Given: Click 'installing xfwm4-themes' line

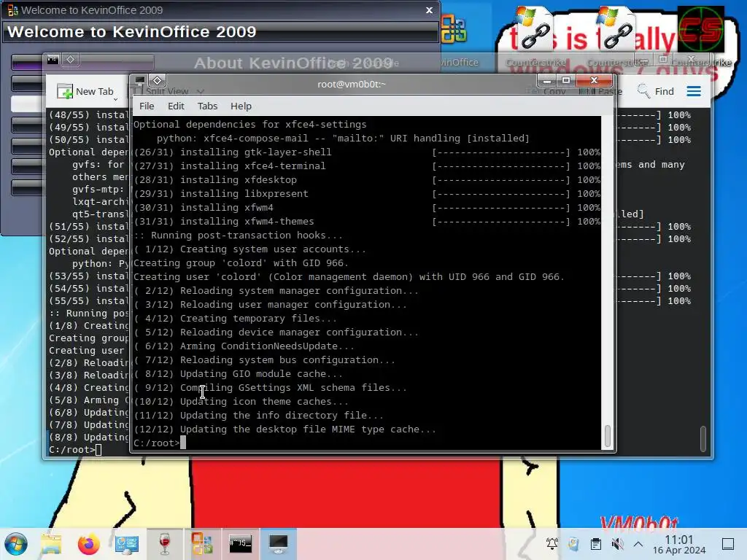Looking at the screenshot, I should (247, 222).
